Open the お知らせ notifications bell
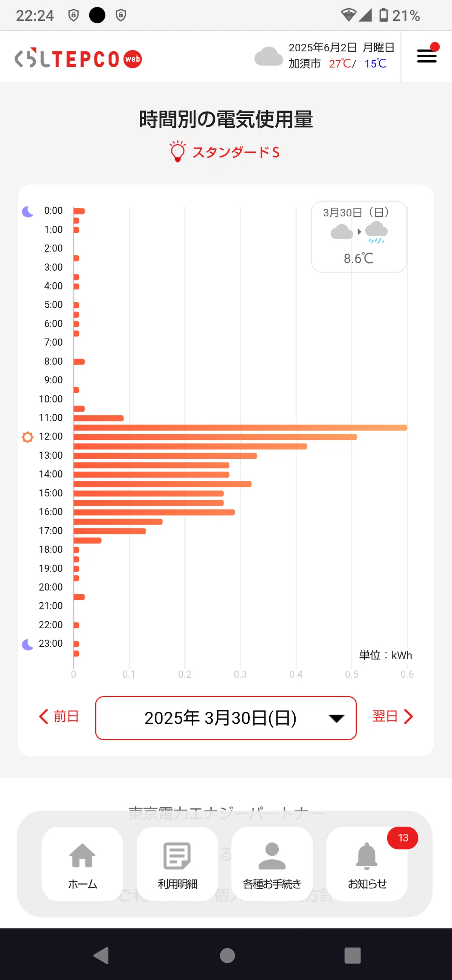This screenshot has width=452, height=980. (367, 864)
